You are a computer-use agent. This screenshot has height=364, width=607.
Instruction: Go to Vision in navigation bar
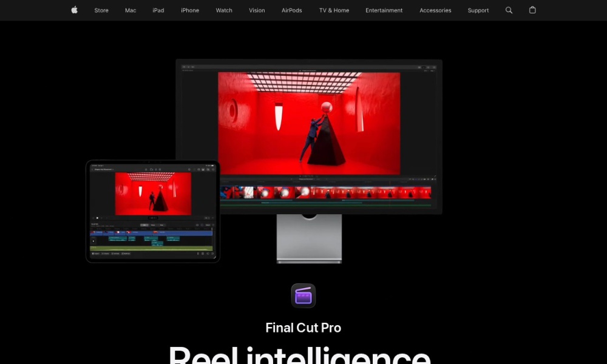pos(257,10)
